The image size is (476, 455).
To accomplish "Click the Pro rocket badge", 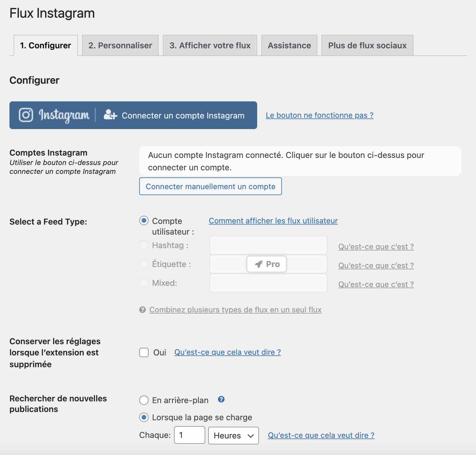I will (x=267, y=264).
